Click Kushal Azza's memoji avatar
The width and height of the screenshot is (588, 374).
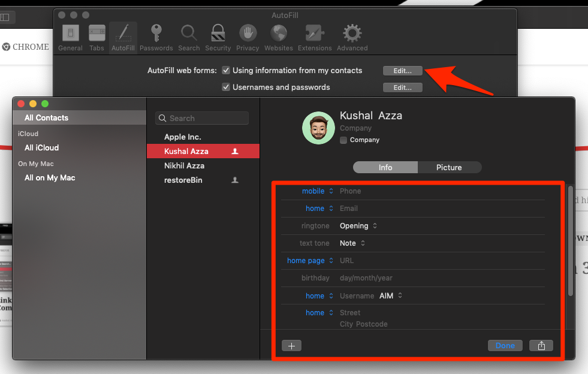[318, 128]
